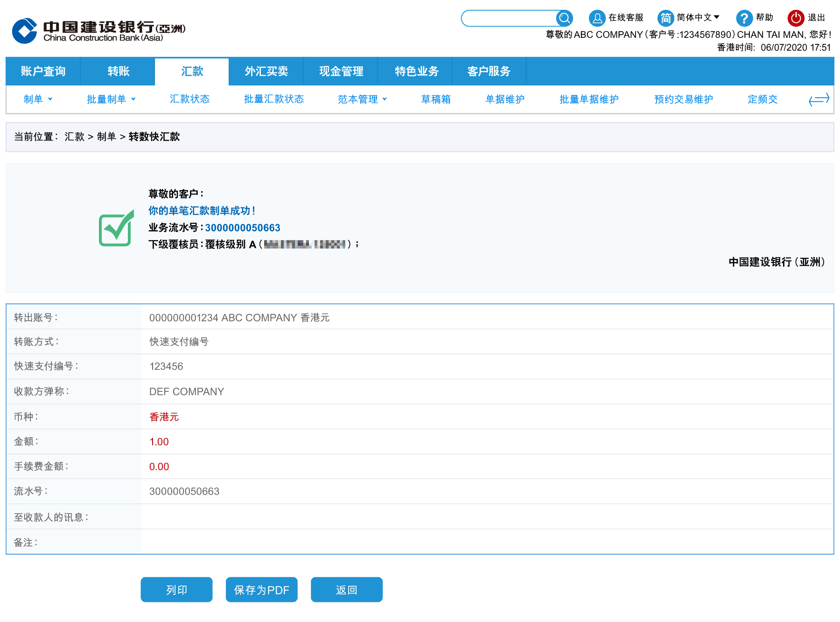
Task: Click the 快速支付编号 method value
Action: (x=179, y=342)
